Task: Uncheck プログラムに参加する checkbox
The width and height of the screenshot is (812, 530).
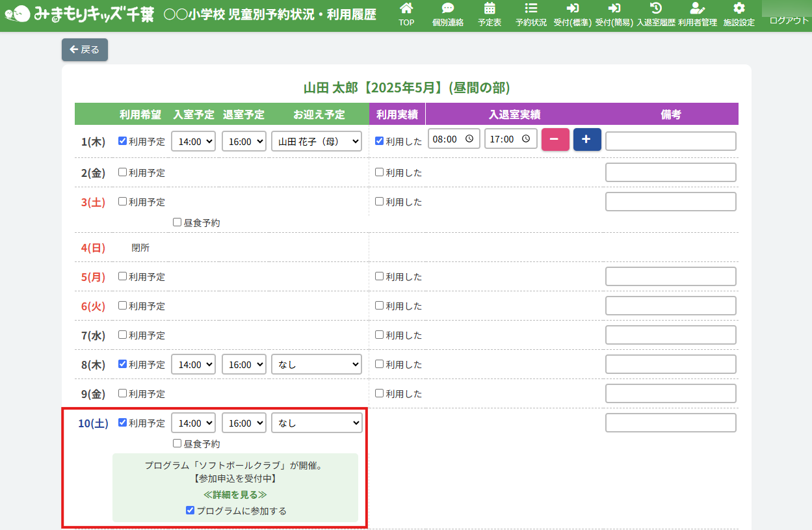Action: [190, 510]
